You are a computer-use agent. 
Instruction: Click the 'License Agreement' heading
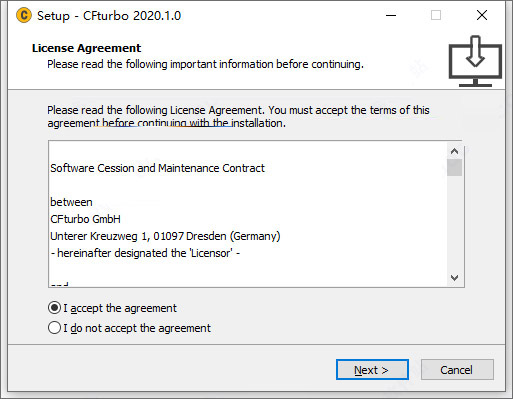coord(86,48)
